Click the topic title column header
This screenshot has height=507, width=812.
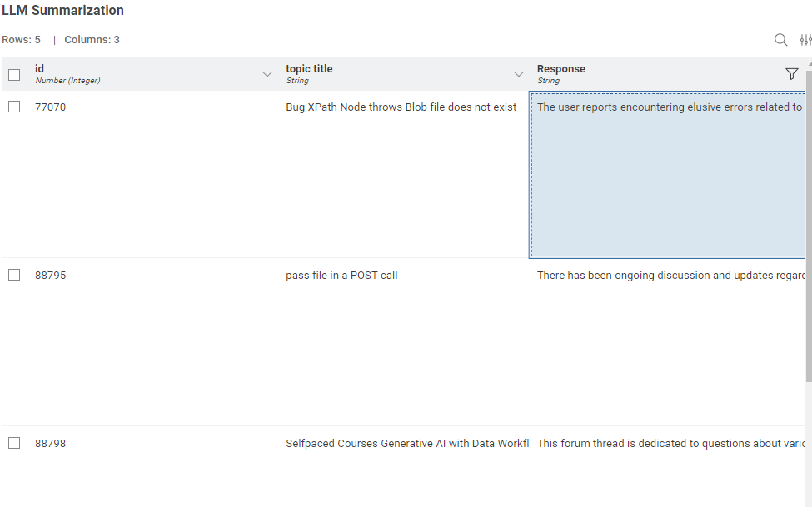click(x=309, y=69)
